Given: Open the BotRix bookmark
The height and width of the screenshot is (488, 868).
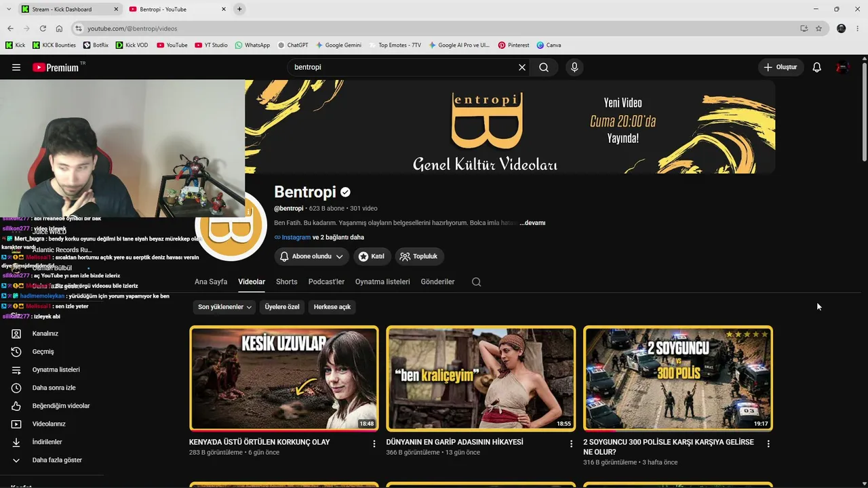Looking at the screenshot, I should pos(96,45).
